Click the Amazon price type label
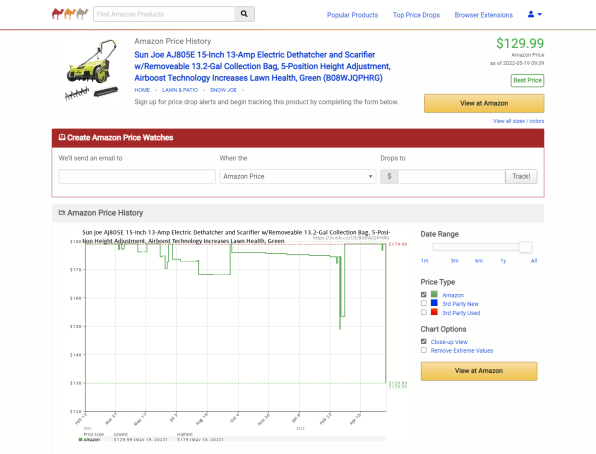Image resolution: width=596 pixels, height=454 pixels. [453, 295]
